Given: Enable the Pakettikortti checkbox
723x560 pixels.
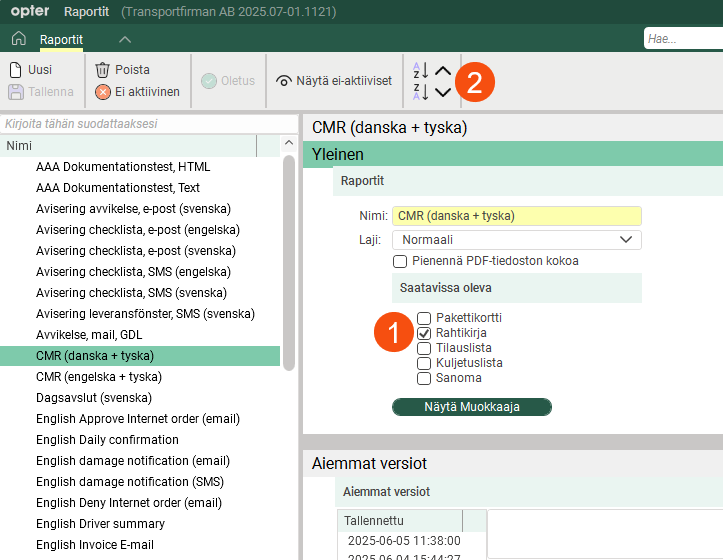Looking at the screenshot, I should point(424,319).
